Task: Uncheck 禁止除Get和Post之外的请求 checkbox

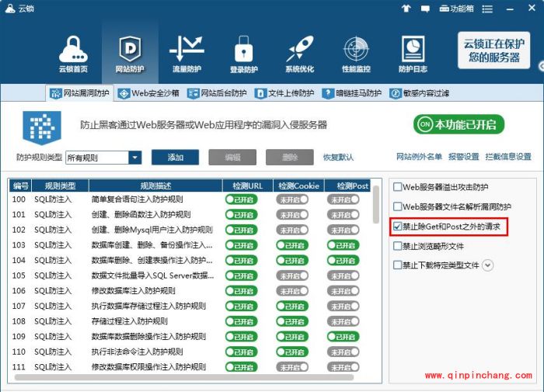Action: 398,227
